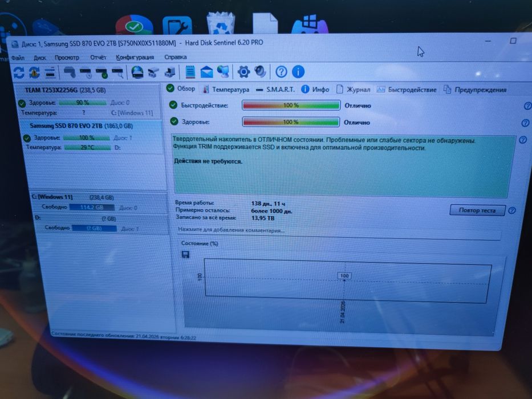
Task: Click the refresh with warning icon
Action: [34, 72]
